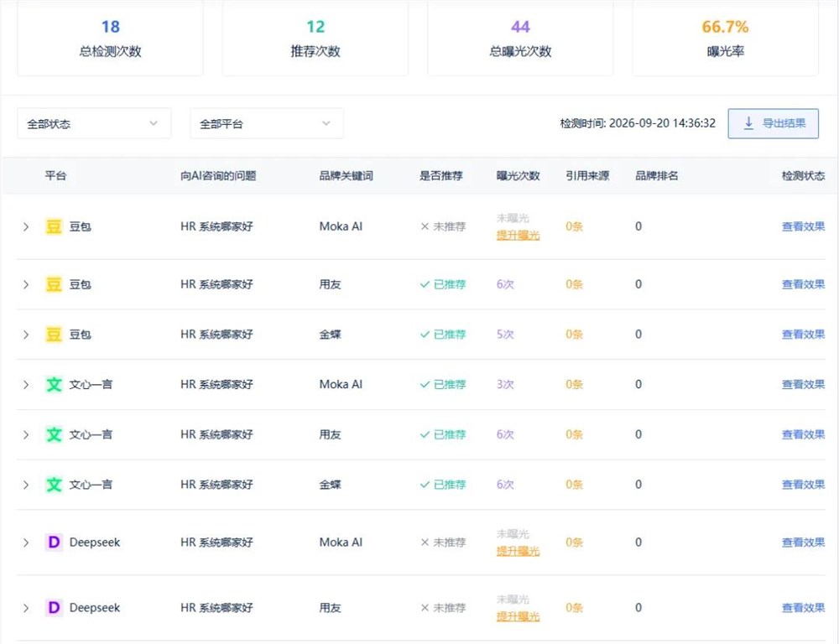Open 查看效果 for the Deepseek Moka AI row
Viewport: 839px width, 644px height.
point(803,543)
